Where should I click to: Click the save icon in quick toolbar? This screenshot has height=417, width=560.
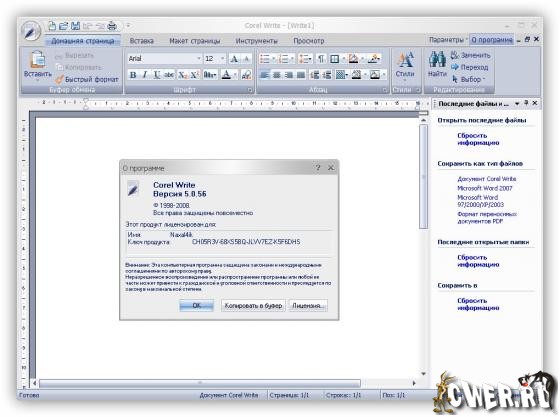[75, 26]
